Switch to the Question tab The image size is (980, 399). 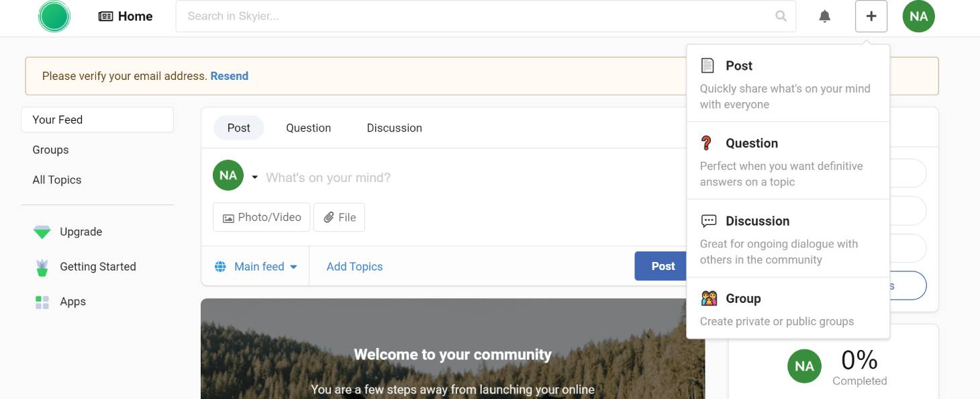(x=308, y=128)
